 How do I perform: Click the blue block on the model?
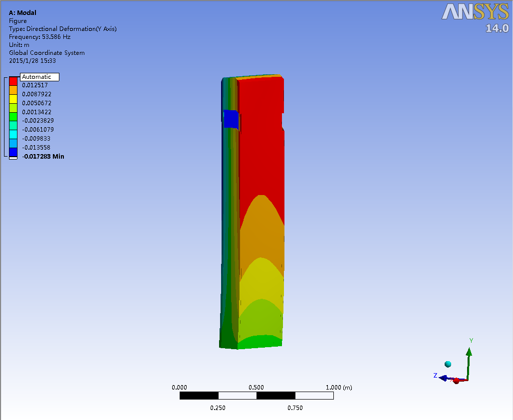[231, 119]
